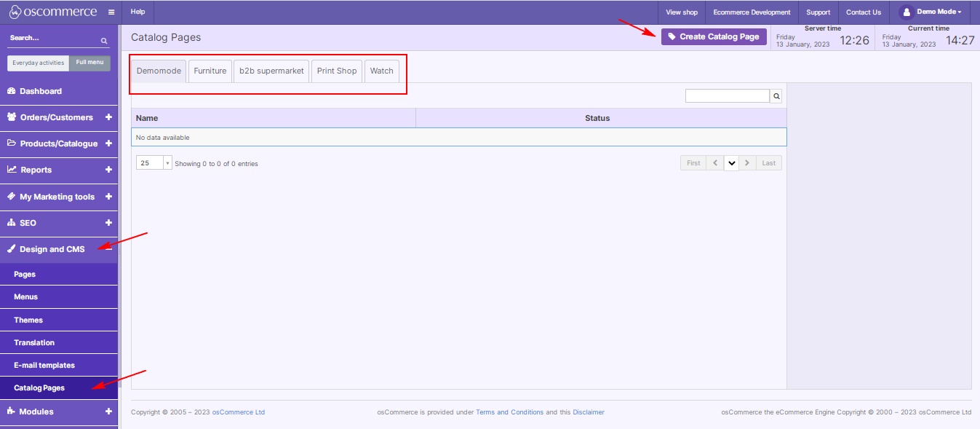Go to next page arrow
This screenshot has height=429, width=980.
pos(747,163)
